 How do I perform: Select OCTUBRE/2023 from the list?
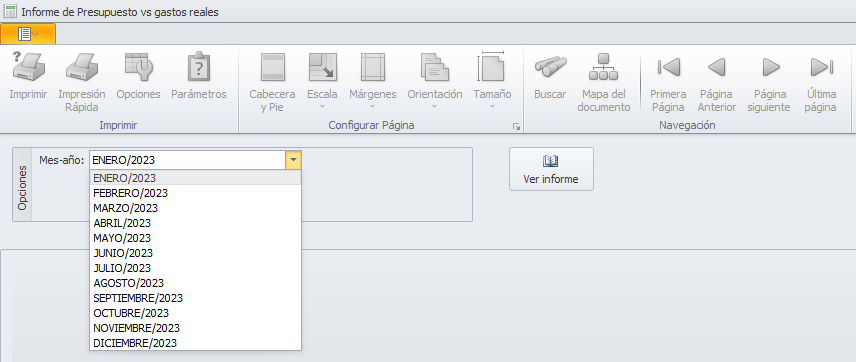point(195,313)
